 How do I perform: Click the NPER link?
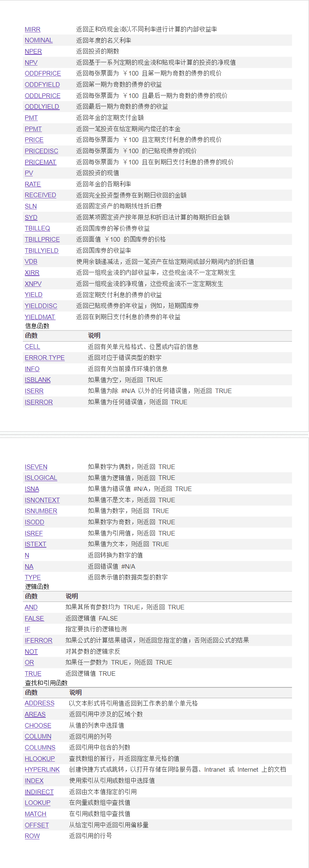33,51
